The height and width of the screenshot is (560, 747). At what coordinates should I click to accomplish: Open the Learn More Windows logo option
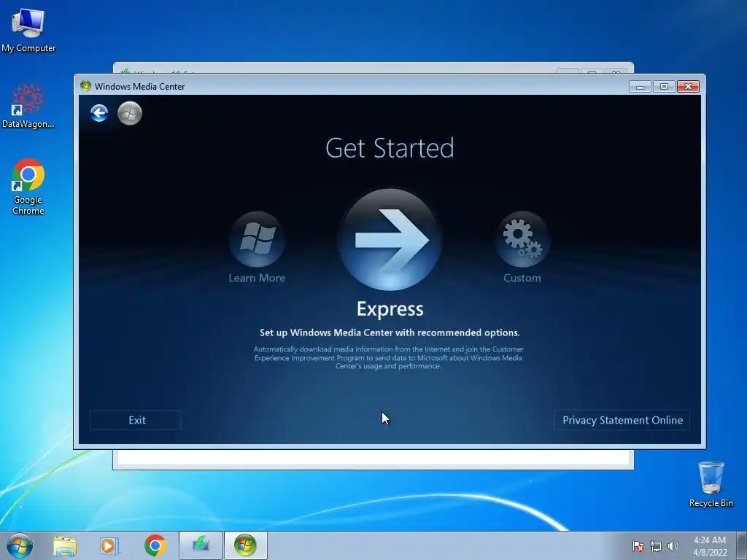tap(257, 239)
